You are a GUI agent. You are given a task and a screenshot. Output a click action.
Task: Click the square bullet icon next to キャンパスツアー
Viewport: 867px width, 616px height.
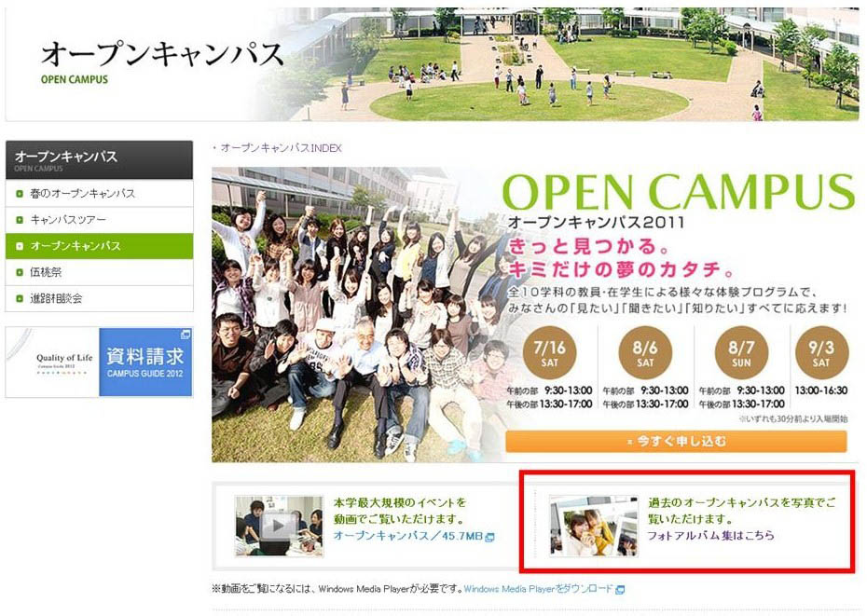click(x=20, y=220)
